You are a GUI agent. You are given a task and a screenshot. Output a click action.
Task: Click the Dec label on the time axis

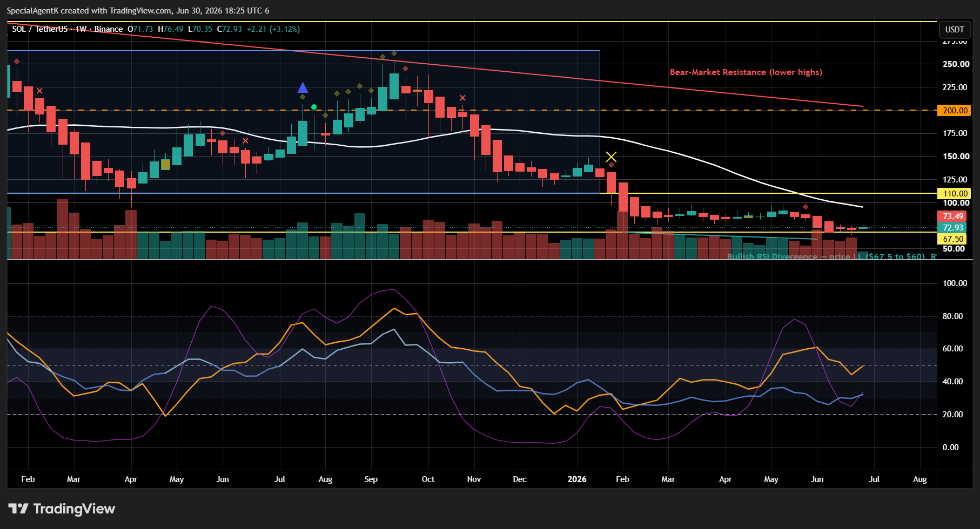pyautogui.click(x=520, y=479)
